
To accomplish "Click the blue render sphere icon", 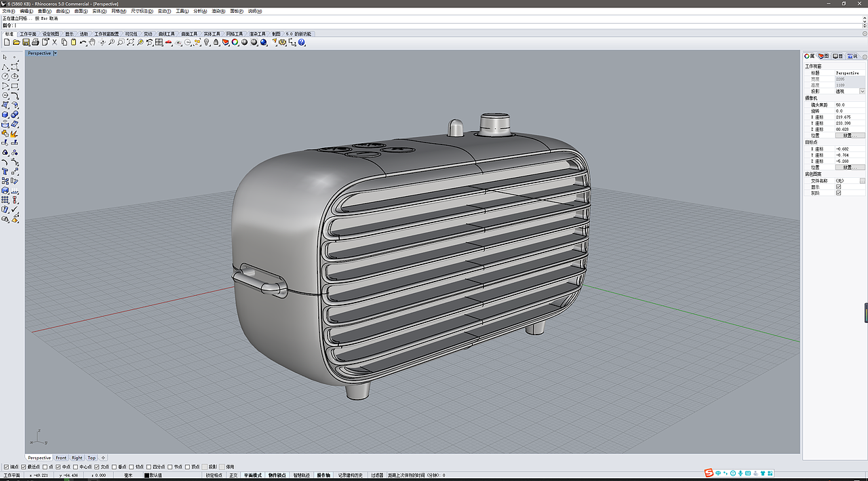I will tap(263, 42).
